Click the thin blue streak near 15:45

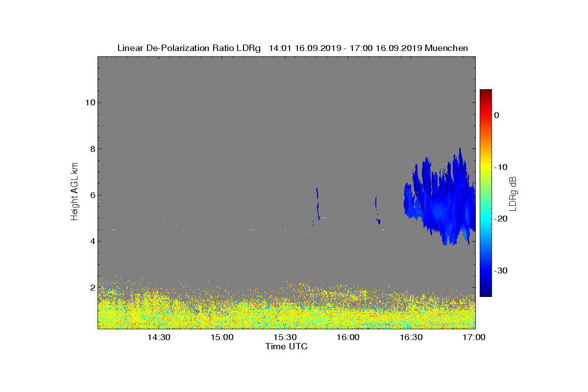tap(318, 203)
